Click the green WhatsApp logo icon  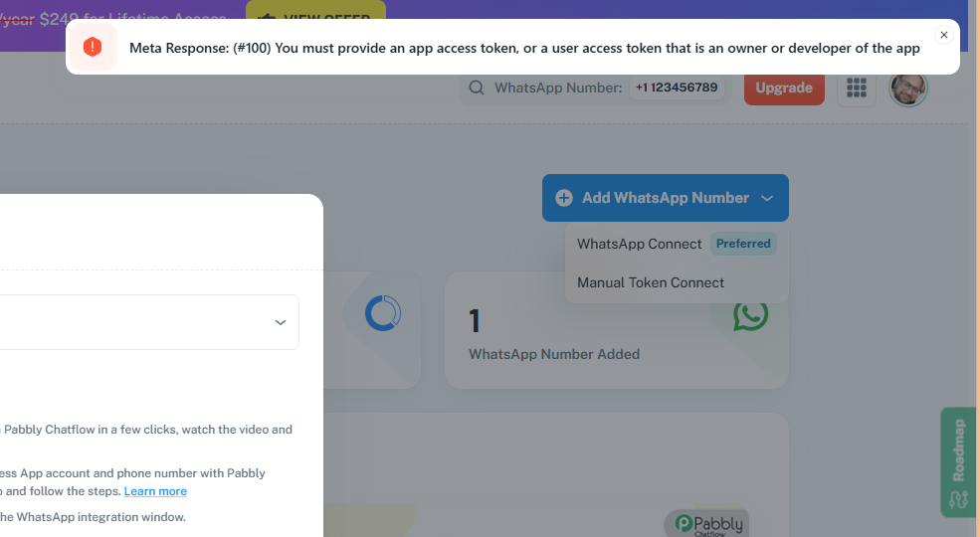(x=750, y=316)
